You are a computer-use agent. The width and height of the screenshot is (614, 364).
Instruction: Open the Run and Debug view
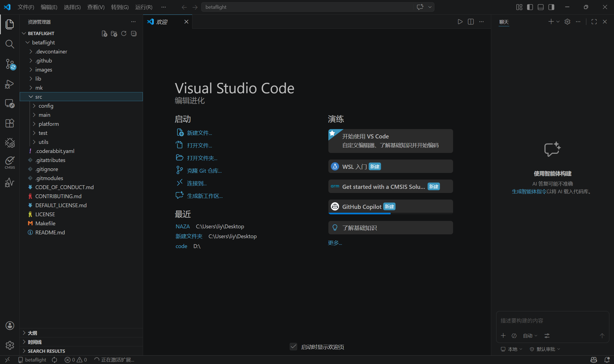pyautogui.click(x=10, y=84)
